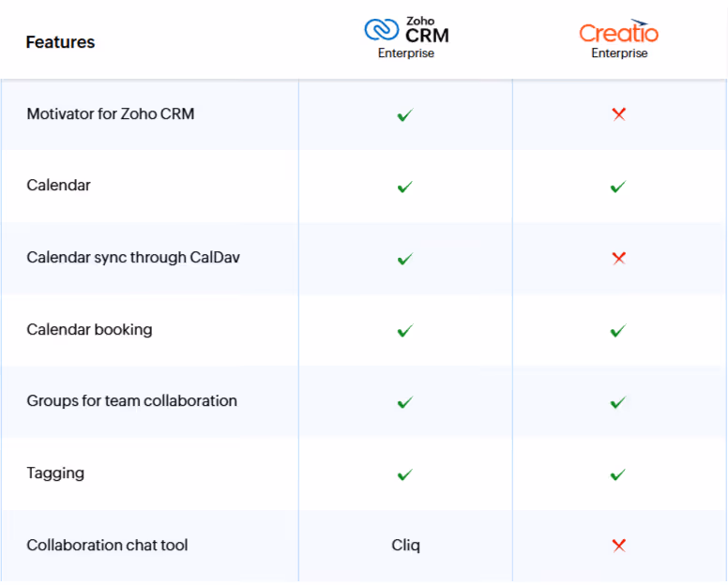728x585 pixels.
Task: Click Zoho's green check for Calendar row
Action: (405, 187)
